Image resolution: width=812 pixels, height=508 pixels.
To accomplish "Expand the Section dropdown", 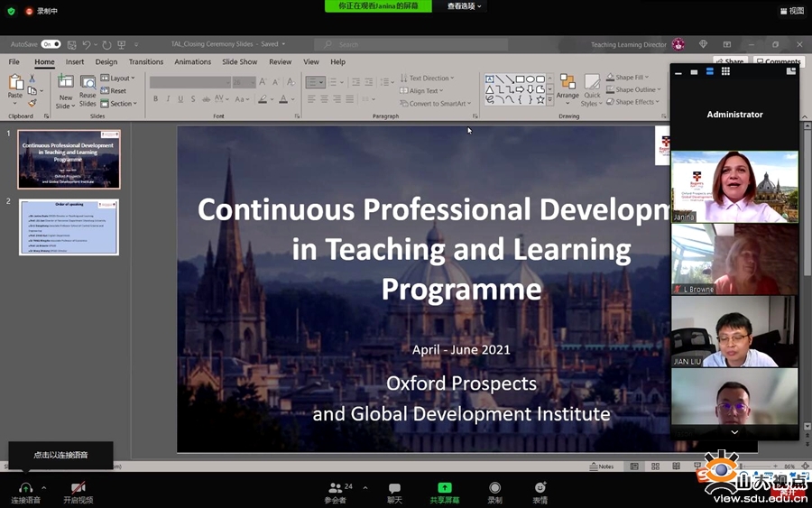I will point(118,104).
